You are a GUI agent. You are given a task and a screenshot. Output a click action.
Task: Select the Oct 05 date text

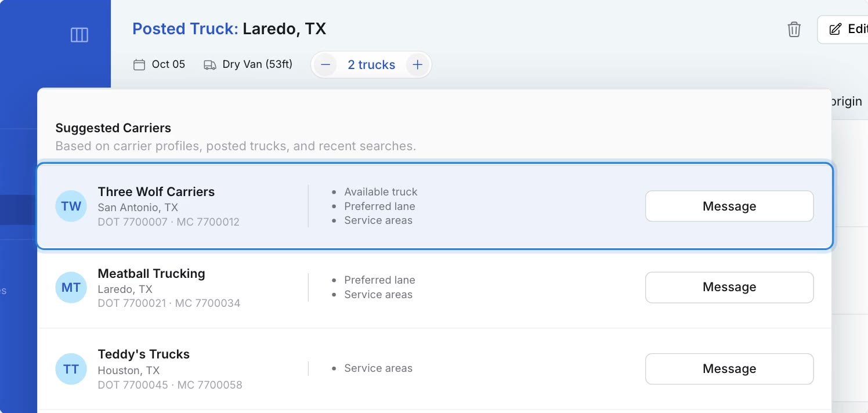tap(168, 64)
